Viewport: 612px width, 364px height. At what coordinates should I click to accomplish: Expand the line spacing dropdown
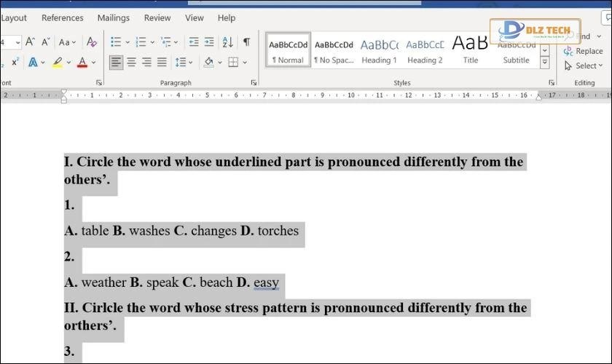[183, 63]
